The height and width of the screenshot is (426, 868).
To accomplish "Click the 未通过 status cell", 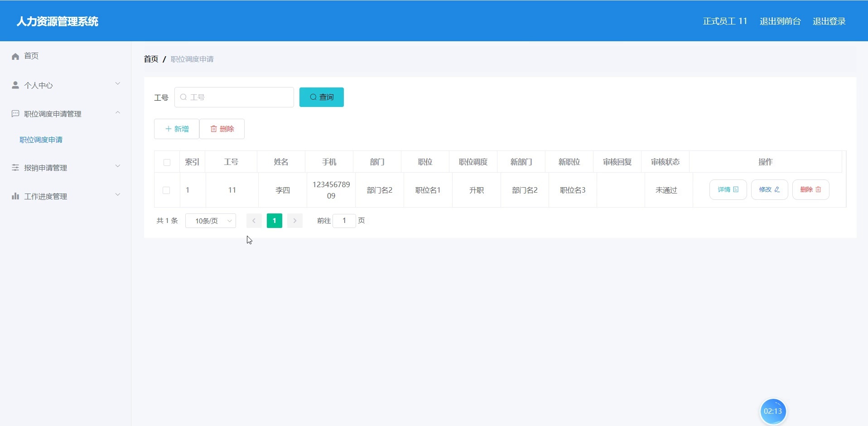I will 666,190.
